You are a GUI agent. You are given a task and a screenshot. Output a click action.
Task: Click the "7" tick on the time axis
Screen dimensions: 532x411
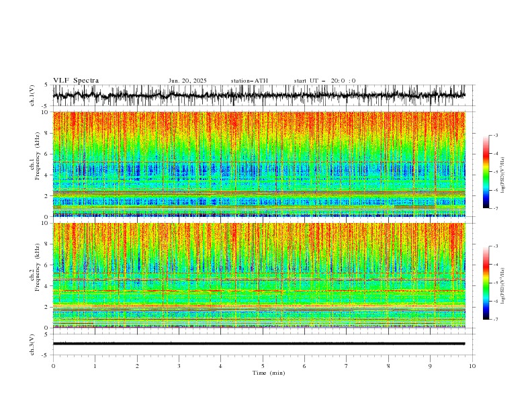click(347, 366)
